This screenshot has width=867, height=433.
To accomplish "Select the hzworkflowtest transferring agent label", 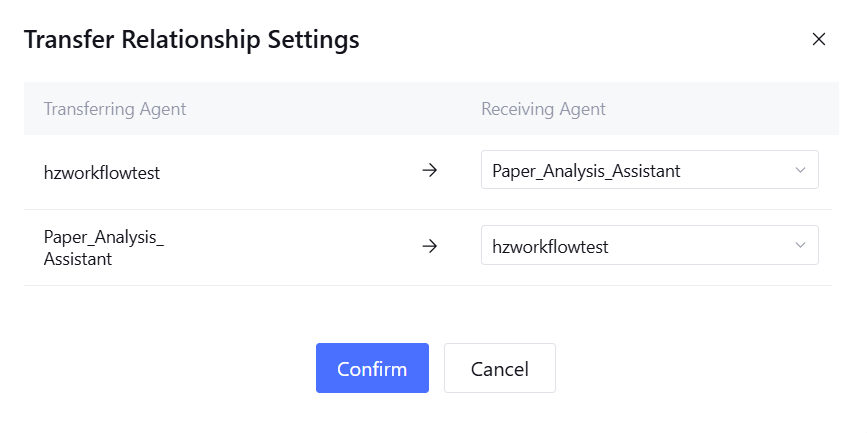I will pos(102,172).
